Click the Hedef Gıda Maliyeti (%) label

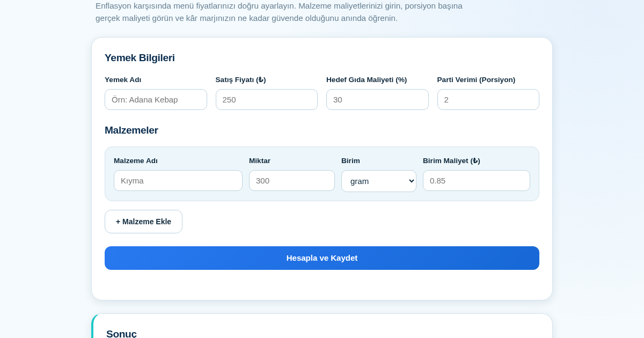(367, 80)
